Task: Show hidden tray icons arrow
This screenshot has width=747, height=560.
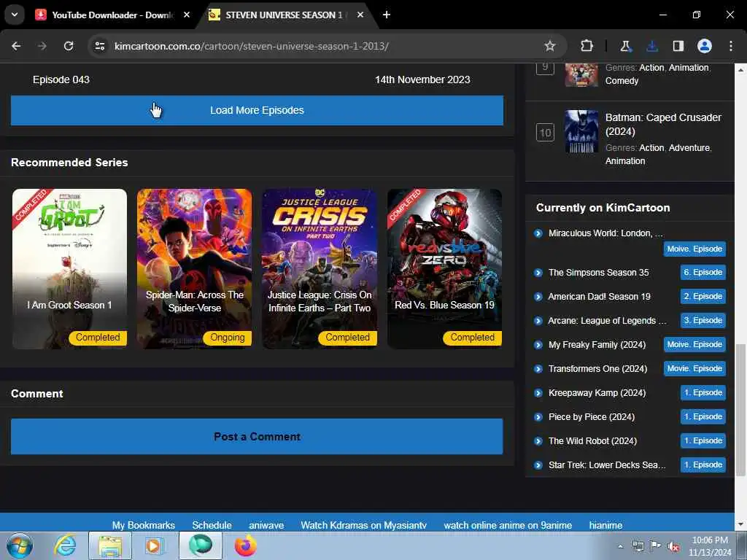Action: pyautogui.click(x=620, y=547)
